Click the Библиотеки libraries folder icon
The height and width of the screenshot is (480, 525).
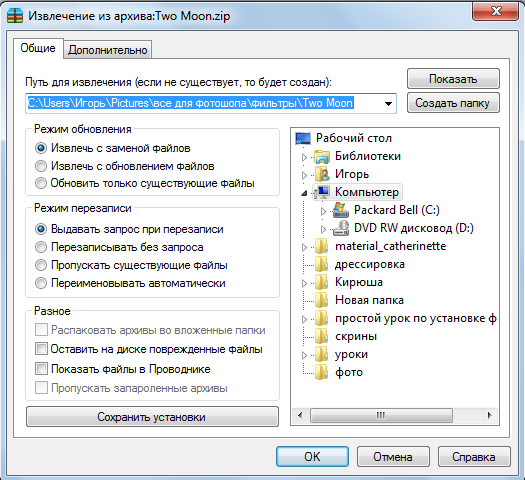point(322,156)
